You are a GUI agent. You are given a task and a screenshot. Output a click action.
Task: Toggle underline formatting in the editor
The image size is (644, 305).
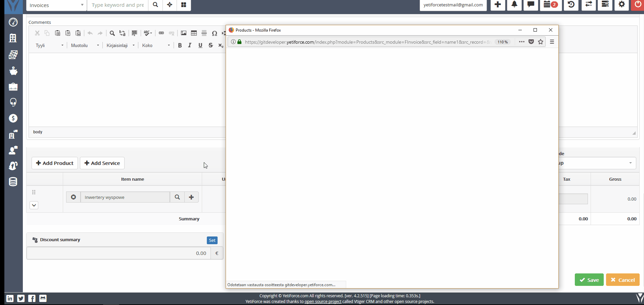pos(200,45)
